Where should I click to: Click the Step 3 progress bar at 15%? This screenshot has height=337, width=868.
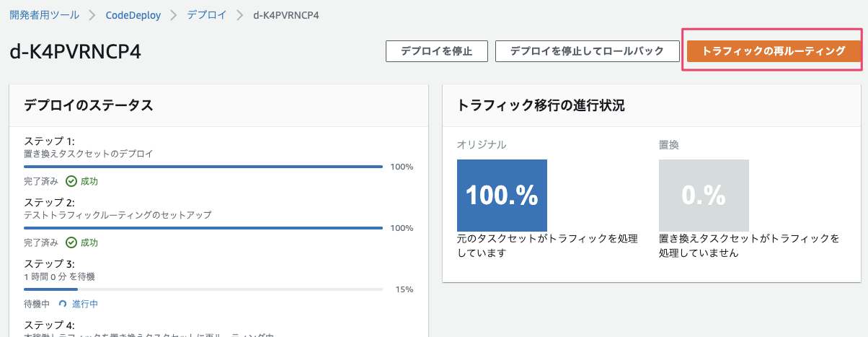point(203,289)
